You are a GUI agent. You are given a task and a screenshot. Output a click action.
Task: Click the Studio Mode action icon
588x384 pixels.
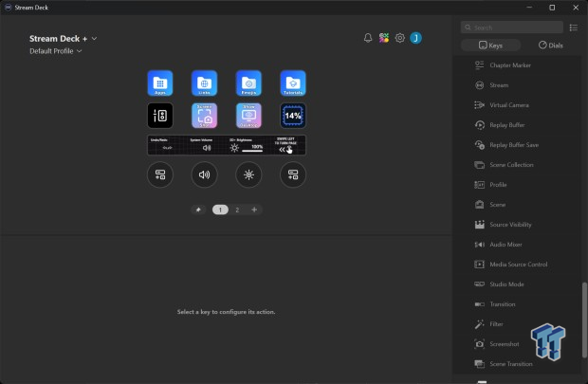pos(479,283)
